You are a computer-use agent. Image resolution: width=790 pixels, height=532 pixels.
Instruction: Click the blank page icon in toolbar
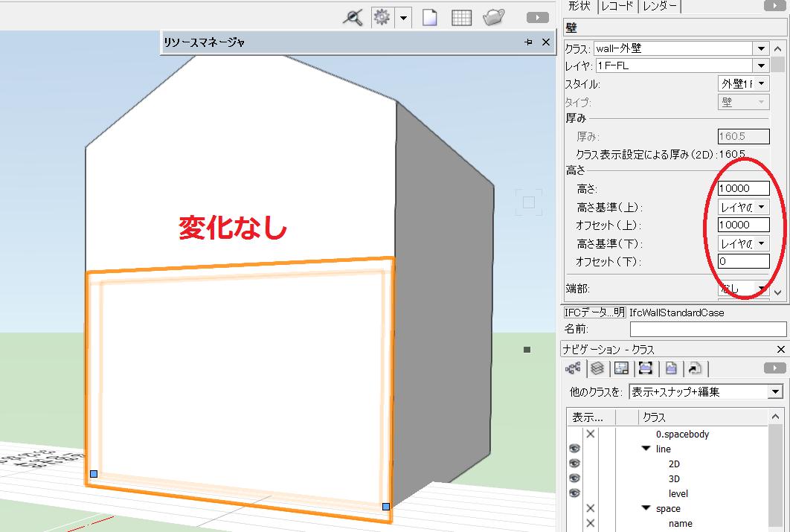coord(429,18)
